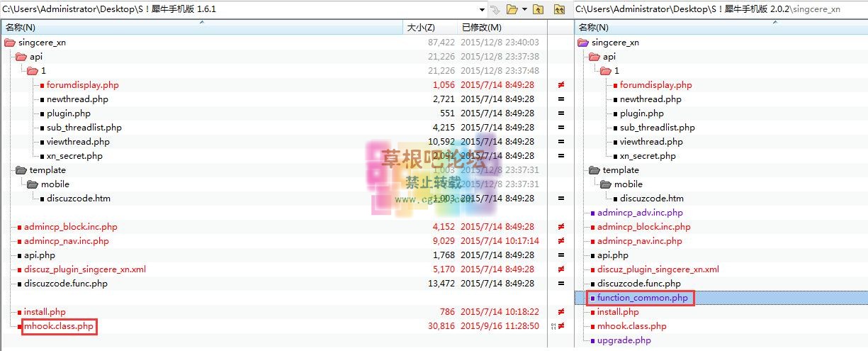Select upgrade.php in the right pane
Viewport: 868px width, 351px height.
coord(624,340)
